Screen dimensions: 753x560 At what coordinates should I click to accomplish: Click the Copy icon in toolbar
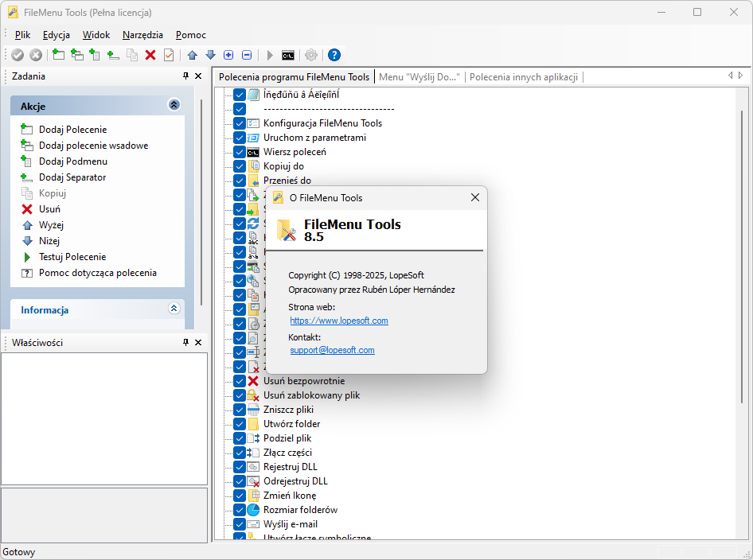tap(131, 55)
